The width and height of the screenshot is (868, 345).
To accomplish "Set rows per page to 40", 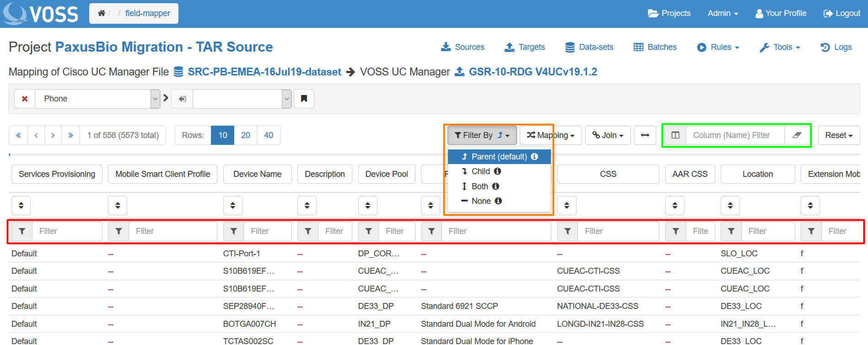I will click(x=269, y=135).
